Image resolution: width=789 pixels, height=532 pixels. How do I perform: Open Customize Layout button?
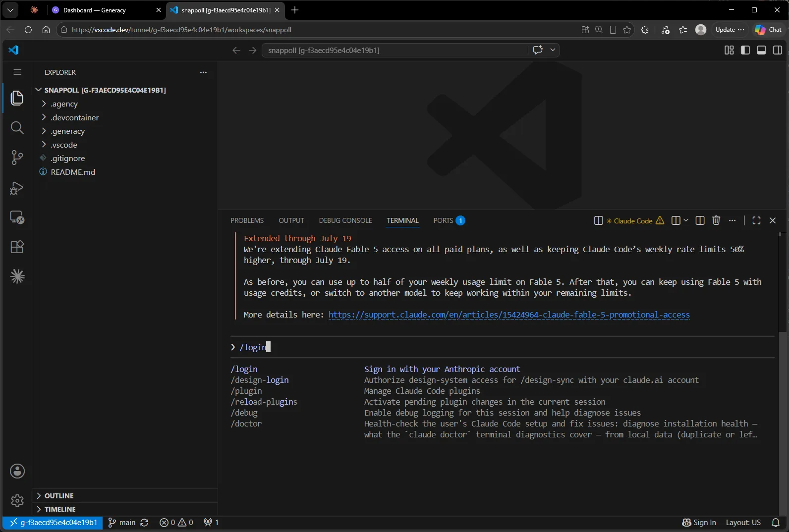point(729,50)
